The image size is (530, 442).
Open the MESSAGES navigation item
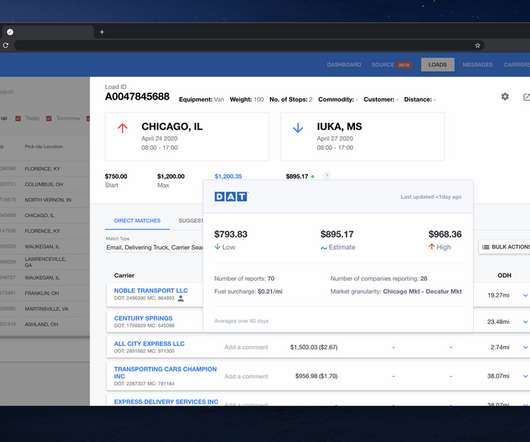pos(477,65)
